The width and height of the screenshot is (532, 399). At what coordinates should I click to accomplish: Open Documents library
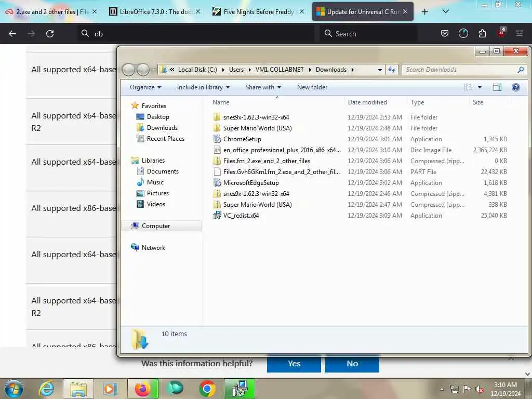tap(163, 171)
